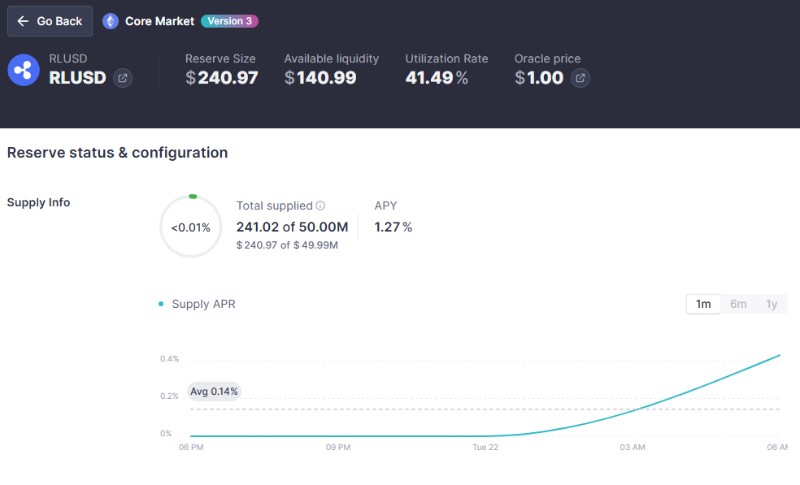The height and width of the screenshot is (485, 800).
Task: Click the Total supplied info icon
Action: 320,205
